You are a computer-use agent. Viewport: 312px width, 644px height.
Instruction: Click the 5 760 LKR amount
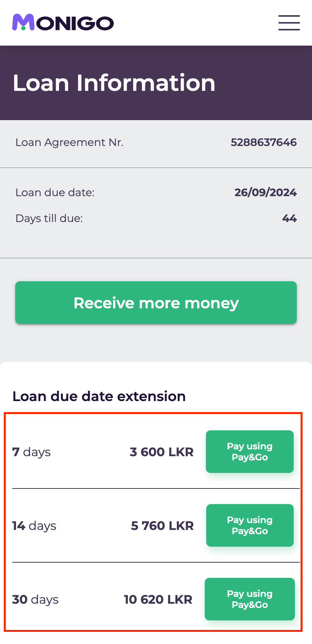(162, 526)
